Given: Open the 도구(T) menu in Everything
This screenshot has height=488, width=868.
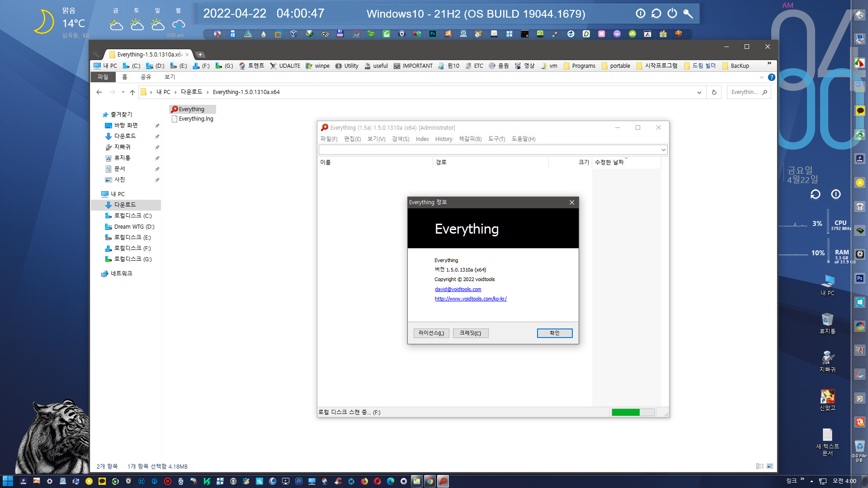Looking at the screenshot, I should coord(496,139).
